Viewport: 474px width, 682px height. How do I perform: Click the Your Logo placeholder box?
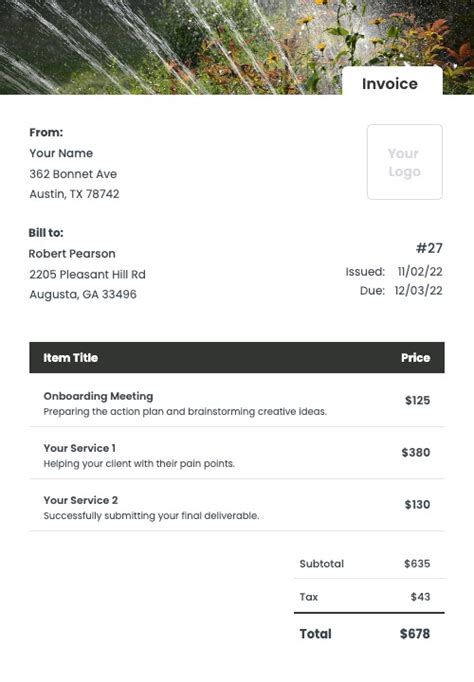tap(404, 162)
